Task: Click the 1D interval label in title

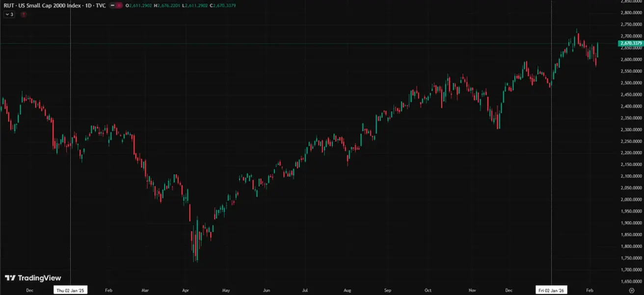Action: (88, 5)
